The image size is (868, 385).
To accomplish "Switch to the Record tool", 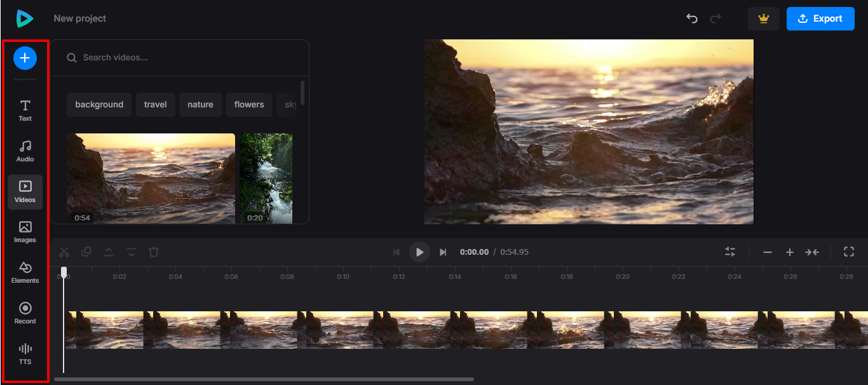I will 25,313.
